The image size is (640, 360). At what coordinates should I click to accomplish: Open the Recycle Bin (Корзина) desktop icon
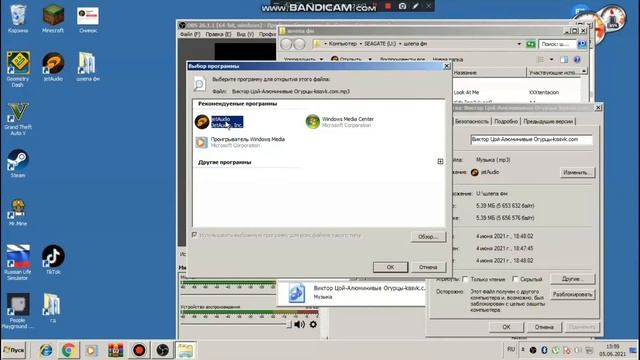tap(18, 19)
